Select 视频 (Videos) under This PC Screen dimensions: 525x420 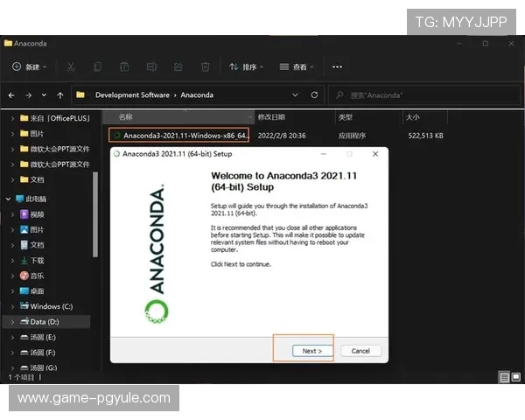32,214
